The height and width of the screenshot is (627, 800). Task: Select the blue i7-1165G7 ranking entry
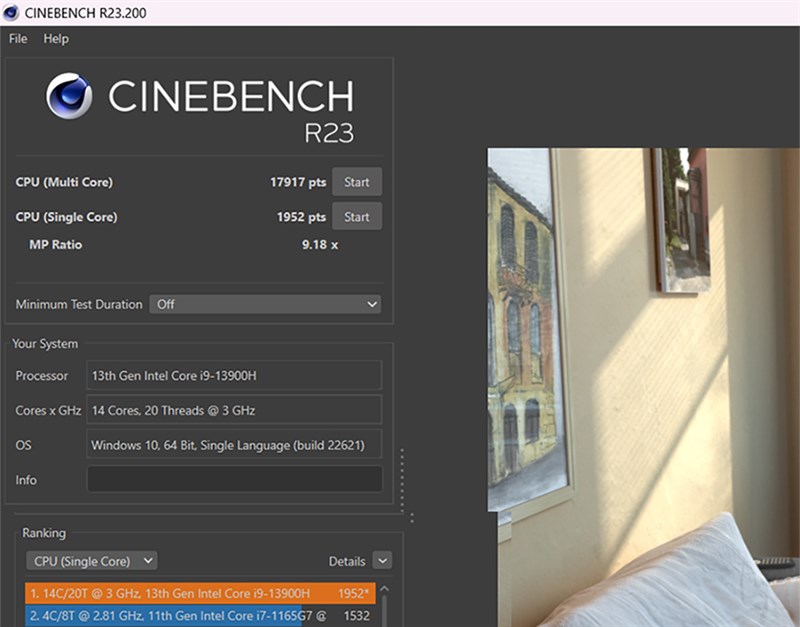(200, 616)
